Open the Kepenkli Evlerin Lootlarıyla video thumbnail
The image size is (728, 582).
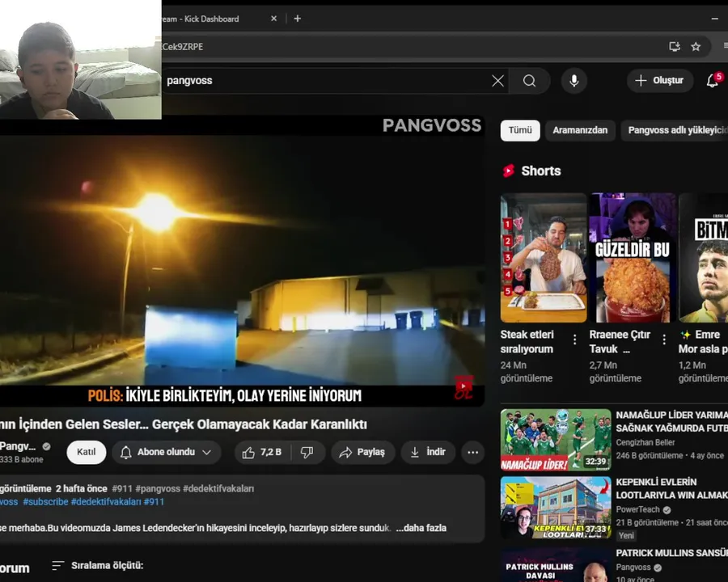tap(556, 508)
